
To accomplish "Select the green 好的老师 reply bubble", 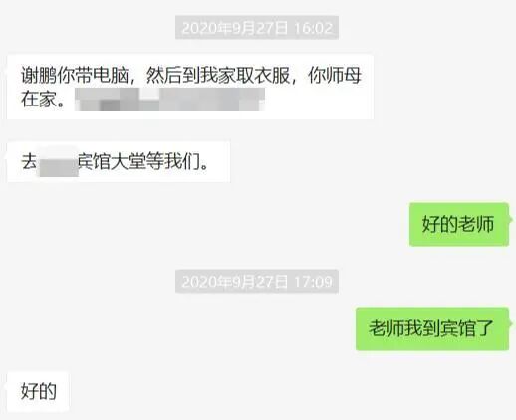I will pos(459,224).
